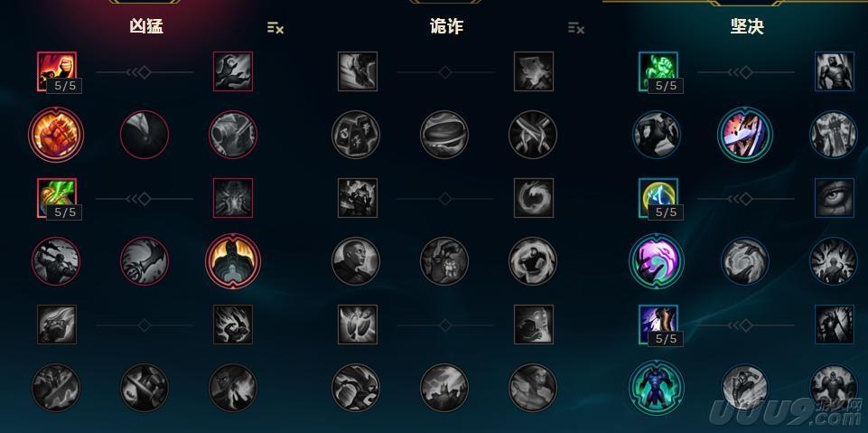Click the yellow-blue Runic Armor 5/5 mastery
The width and height of the screenshot is (868, 433).
tap(658, 198)
